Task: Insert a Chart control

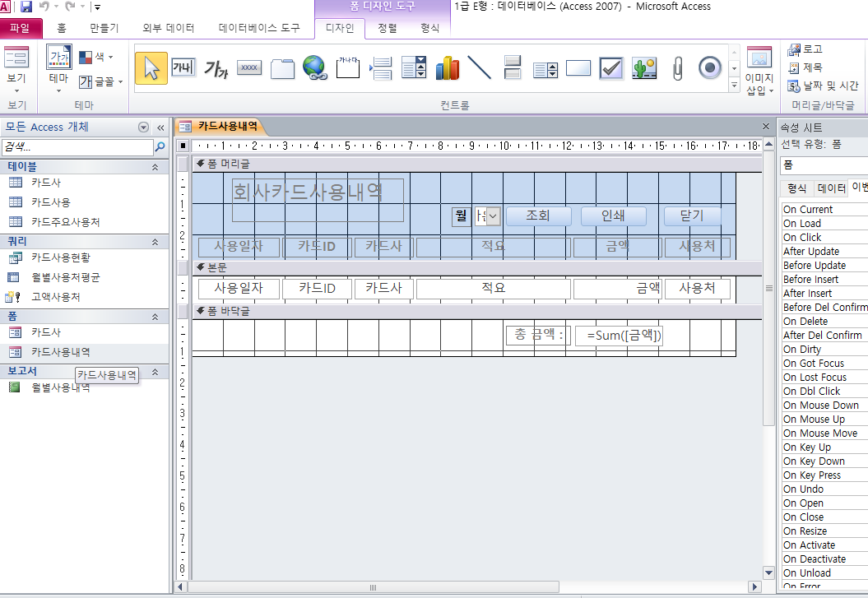Action: pyautogui.click(x=447, y=68)
